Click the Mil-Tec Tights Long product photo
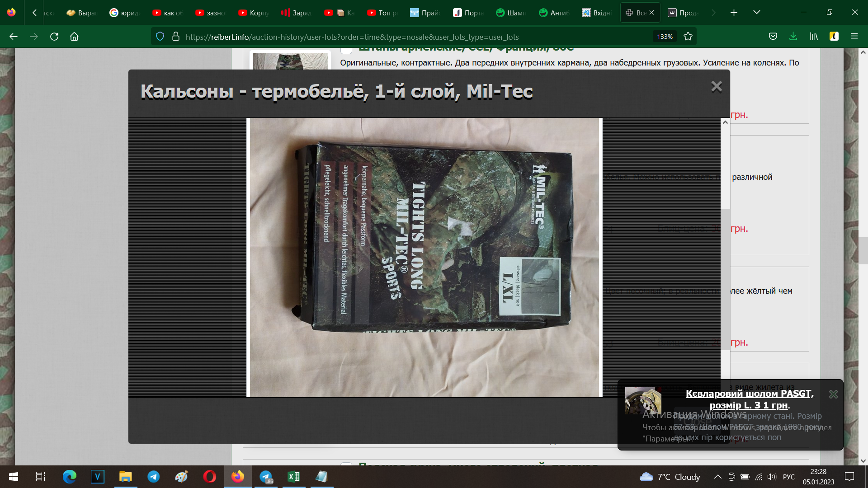The image size is (868, 488). point(425,258)
